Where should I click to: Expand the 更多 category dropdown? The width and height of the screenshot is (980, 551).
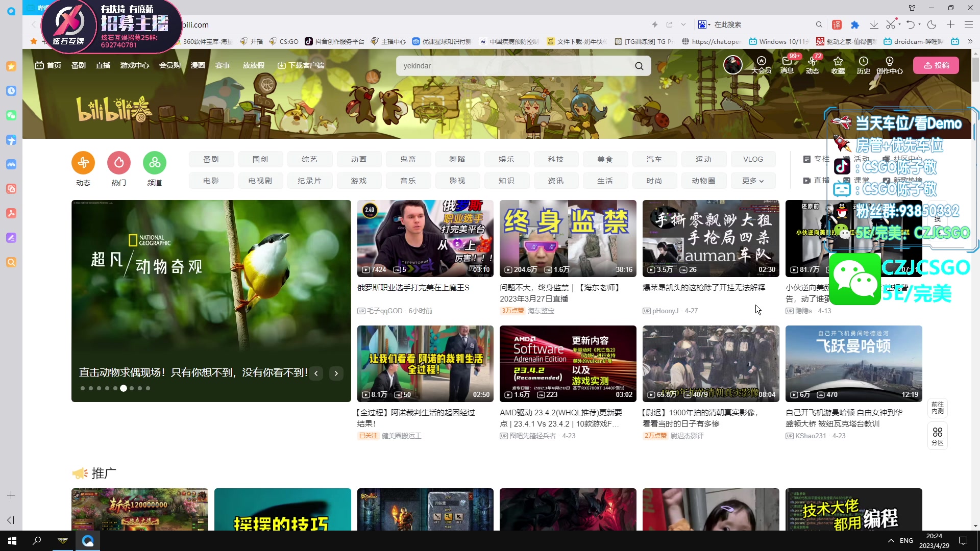point(753,181)
